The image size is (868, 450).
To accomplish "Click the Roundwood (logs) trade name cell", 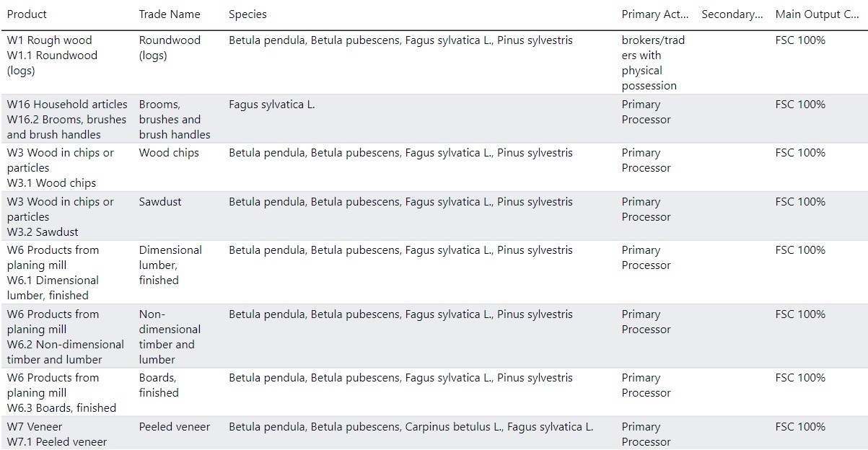I will click(170, 48).
